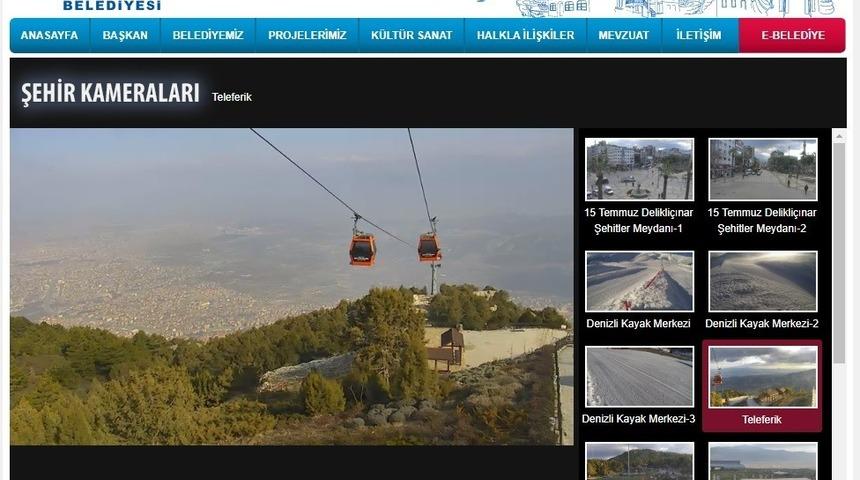Image resolution: width=860 pixels, height=480 pixels.
Task: Open the BELEDİYEMİZ menu item
Action: (208, 35)
